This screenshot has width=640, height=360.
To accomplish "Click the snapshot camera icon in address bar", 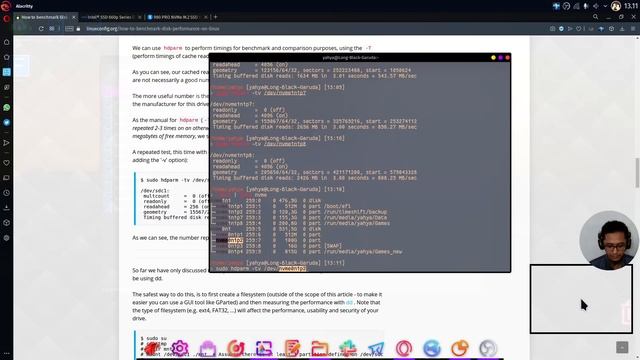I will (552, 29).
